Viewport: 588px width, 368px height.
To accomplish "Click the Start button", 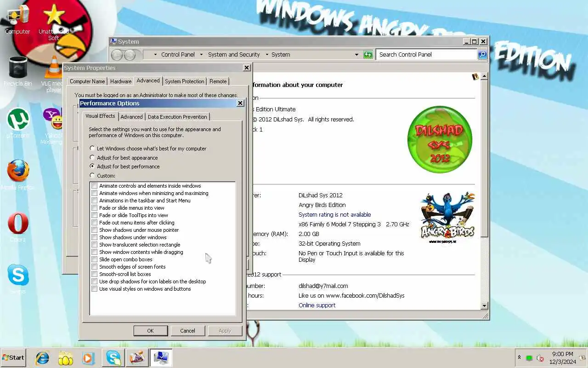I will [13, 357].
